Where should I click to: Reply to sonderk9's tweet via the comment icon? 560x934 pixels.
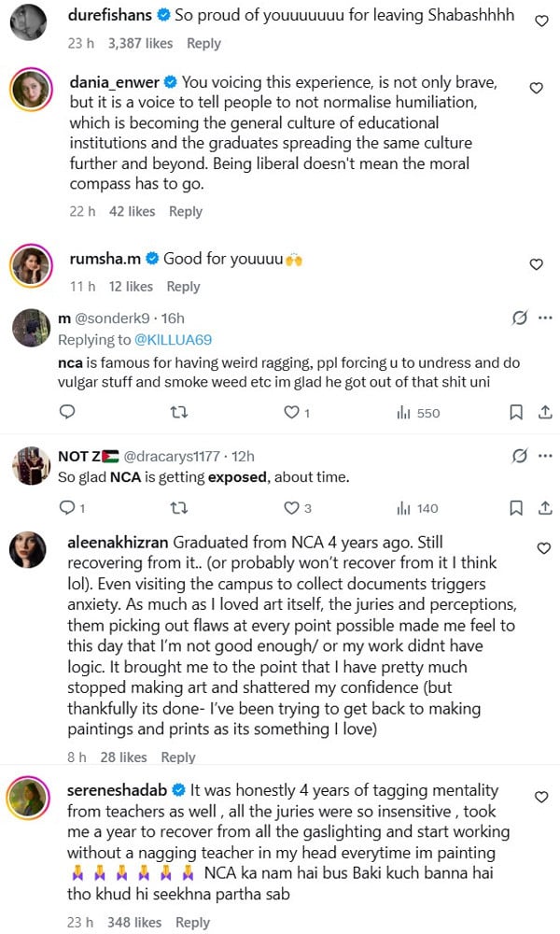pos(67,412)
